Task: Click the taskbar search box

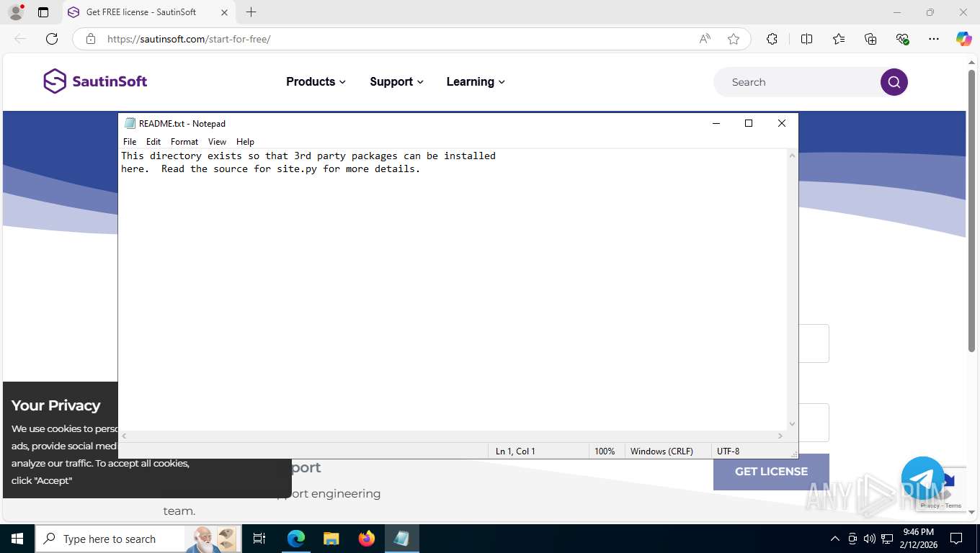Action: [x=137, y=539]
